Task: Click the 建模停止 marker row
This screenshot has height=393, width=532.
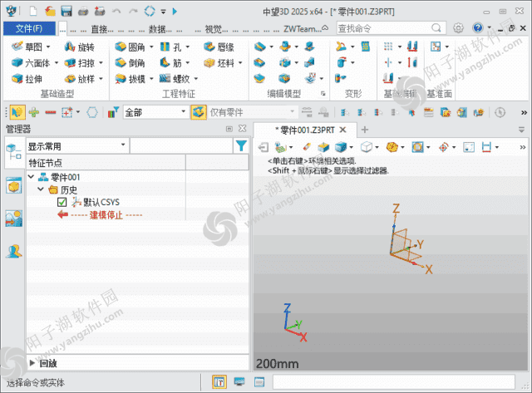Action: (x=101, y=215)
